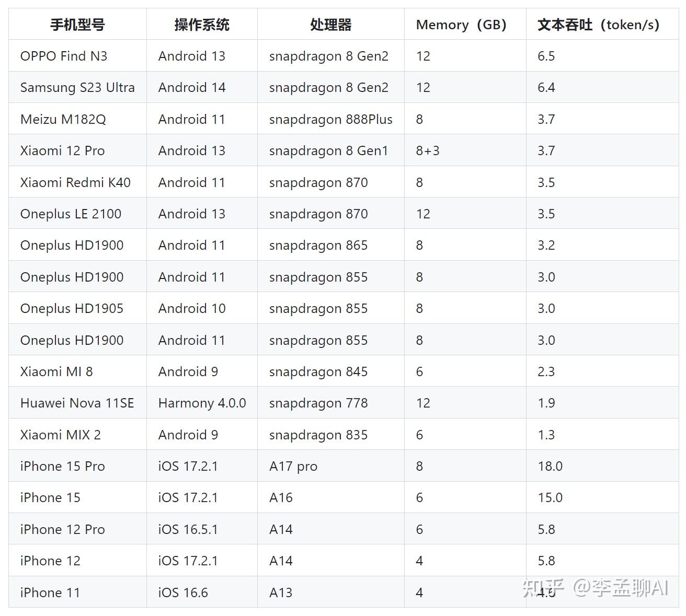Click 3.7 in the Xiaomi 12 Pro row
The height and width of the screenshot is (616, 686).
tap(546, 150)
